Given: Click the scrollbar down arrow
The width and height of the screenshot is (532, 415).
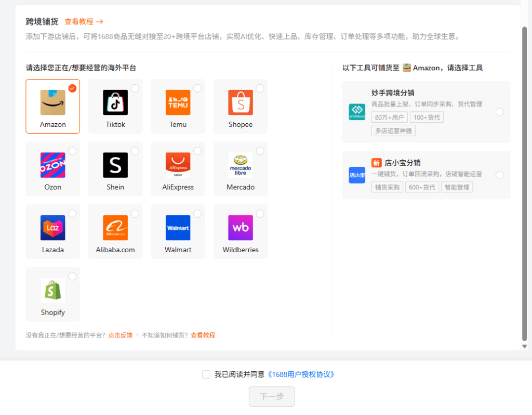Looking at the screenshot, I should pyautogui.click(x=524, y=346).
